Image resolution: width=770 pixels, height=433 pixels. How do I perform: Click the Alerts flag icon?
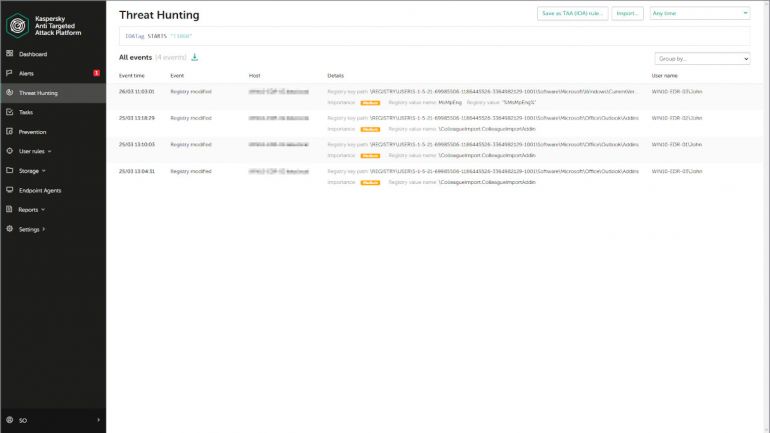pos(9,73)
